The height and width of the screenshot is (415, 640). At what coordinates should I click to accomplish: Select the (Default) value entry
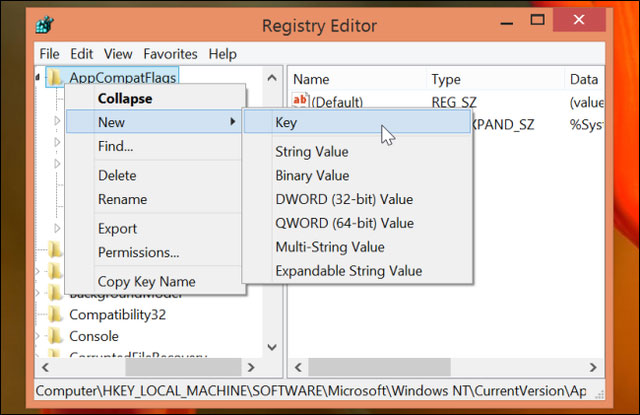pyautogui.click(x=337, y=102)
